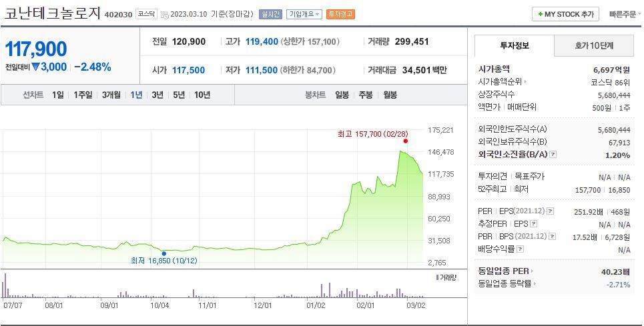The image size is (644, 326).
Task: Click the 거래량 value 299,451
Action: click(x=412, y=41)
